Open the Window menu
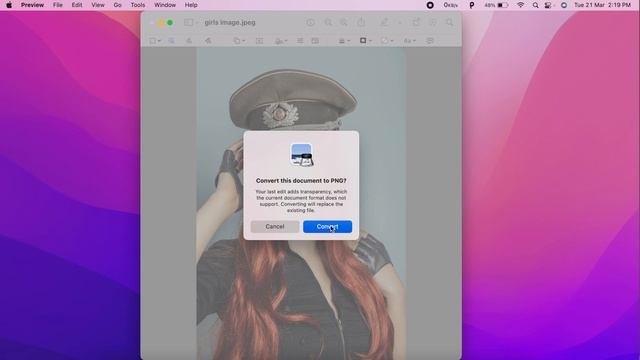Screen dimensions: 640x360 coord(165,5)
